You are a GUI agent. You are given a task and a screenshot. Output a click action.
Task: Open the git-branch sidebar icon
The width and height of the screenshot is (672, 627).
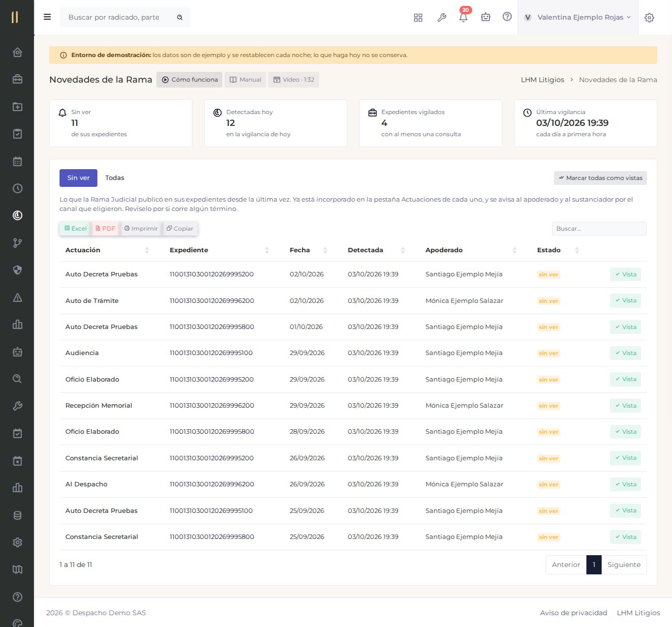[x=17, y=243]
